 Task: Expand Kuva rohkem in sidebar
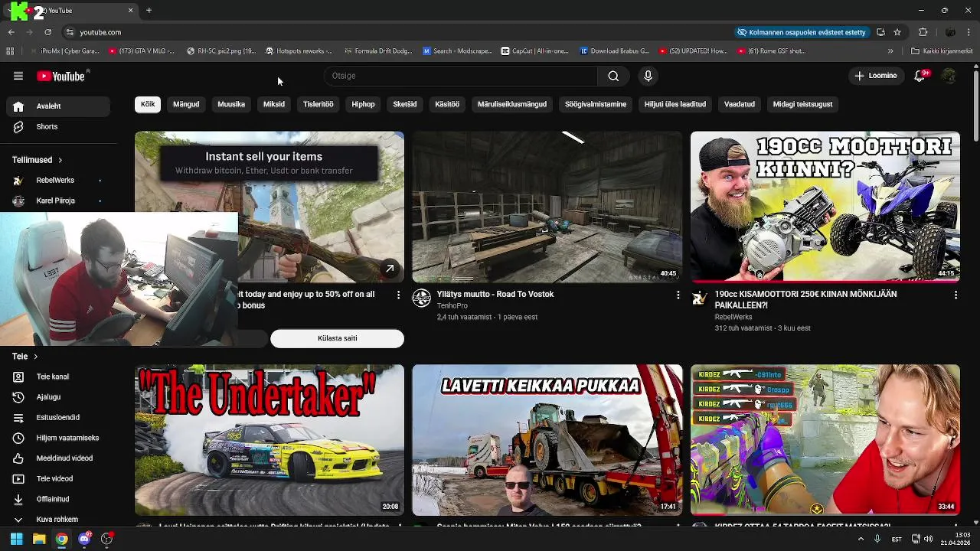(x=58, y=520)
